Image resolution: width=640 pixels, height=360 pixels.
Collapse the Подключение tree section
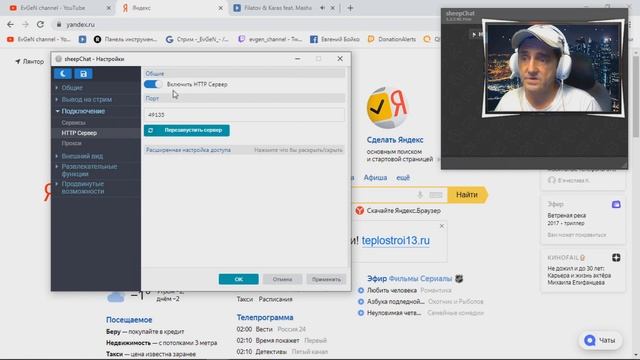point(83,111)
